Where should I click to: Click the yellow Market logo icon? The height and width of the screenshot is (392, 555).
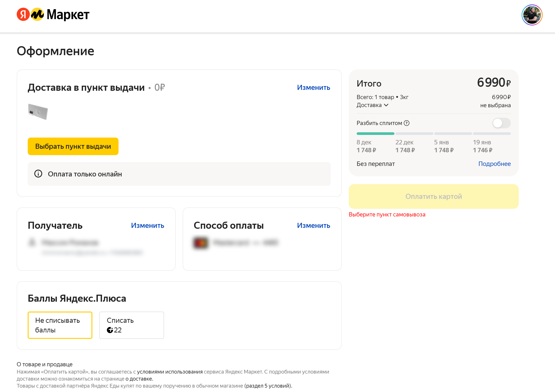click(37, 15)
